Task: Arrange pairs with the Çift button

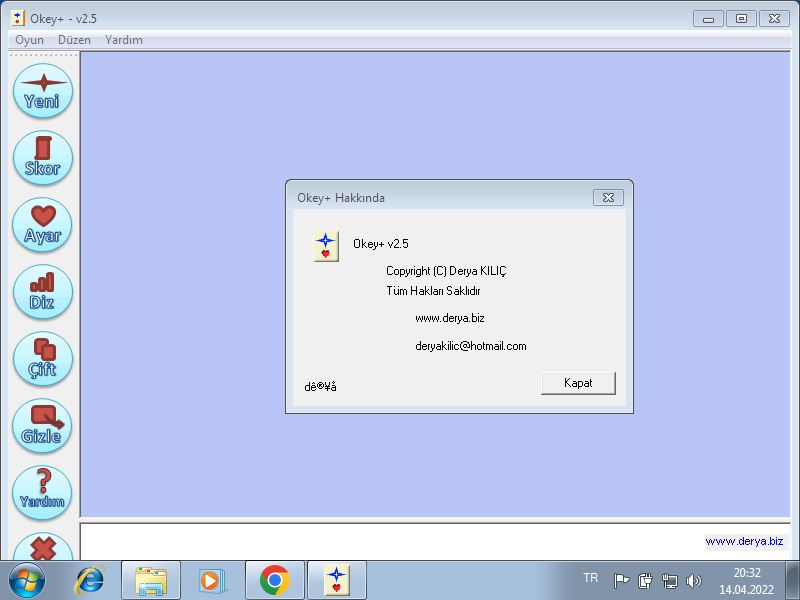Action: (x=43, y=359)
